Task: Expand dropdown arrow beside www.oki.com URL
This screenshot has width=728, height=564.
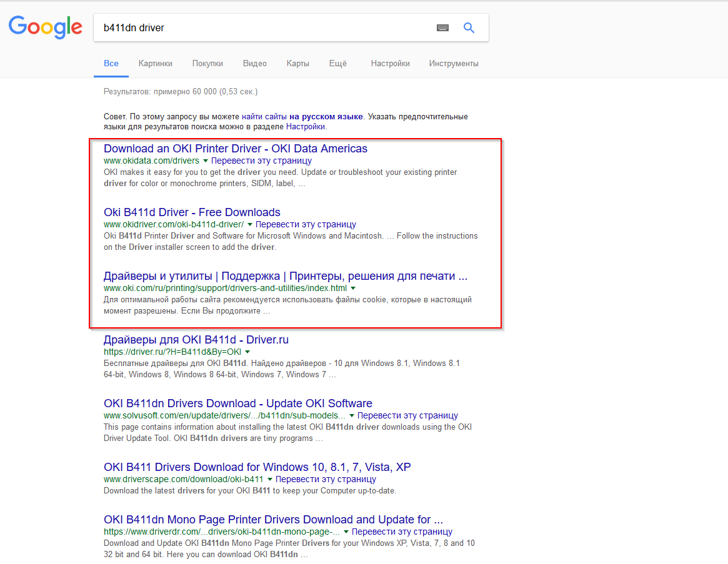Action: pyautogui.click(x=353, y=289)
